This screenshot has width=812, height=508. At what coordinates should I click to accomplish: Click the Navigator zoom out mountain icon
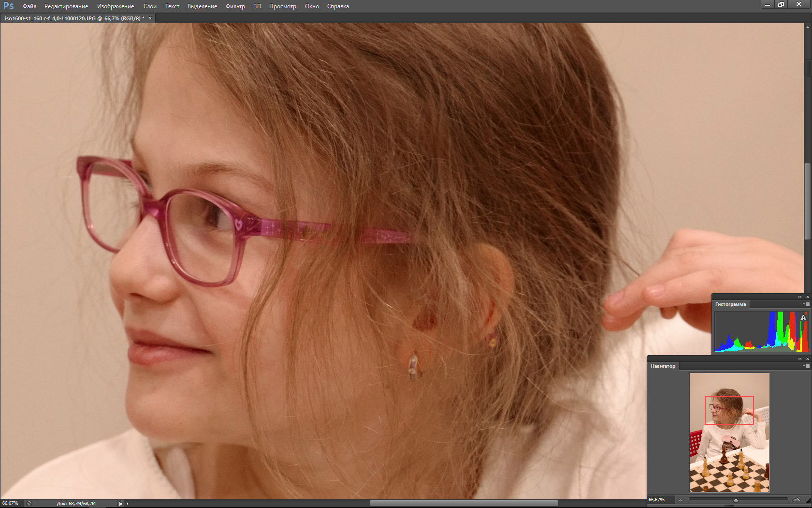click(680, 500)
